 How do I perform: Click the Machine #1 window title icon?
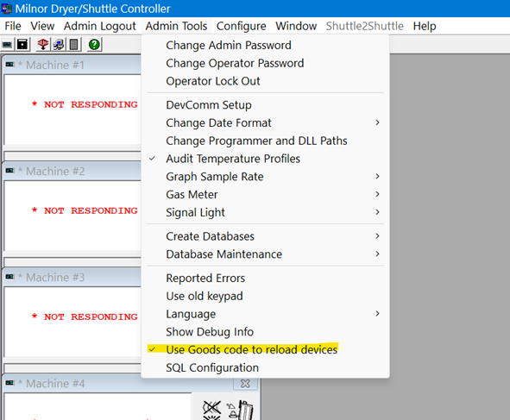tap(10, 65)
